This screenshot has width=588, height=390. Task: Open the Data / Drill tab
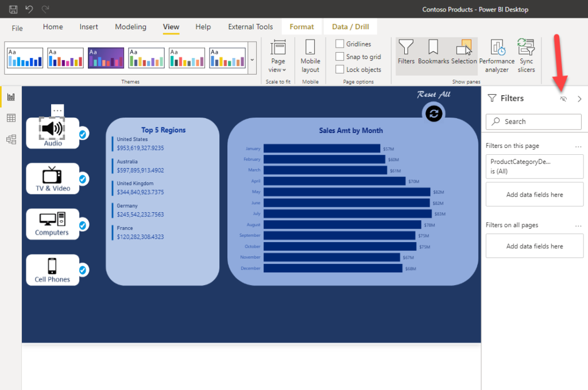(x=350, y=27)
